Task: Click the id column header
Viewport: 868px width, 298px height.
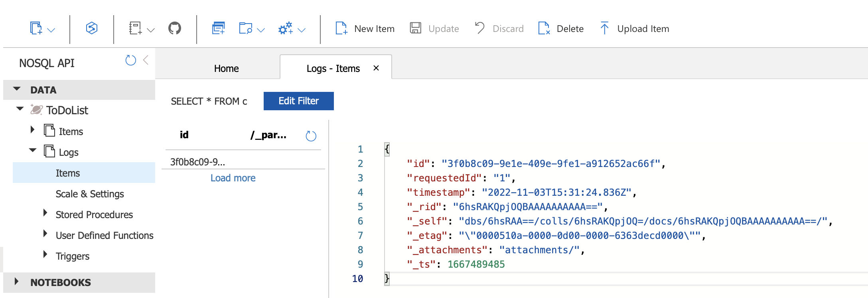Action: (184, 135)
